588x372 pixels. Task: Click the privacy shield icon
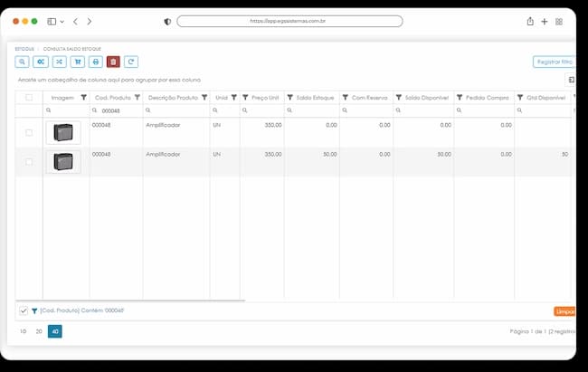(167, 22)
